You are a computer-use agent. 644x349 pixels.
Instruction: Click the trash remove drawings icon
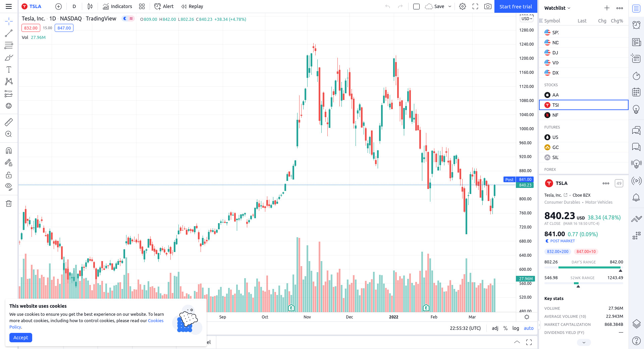9,203
